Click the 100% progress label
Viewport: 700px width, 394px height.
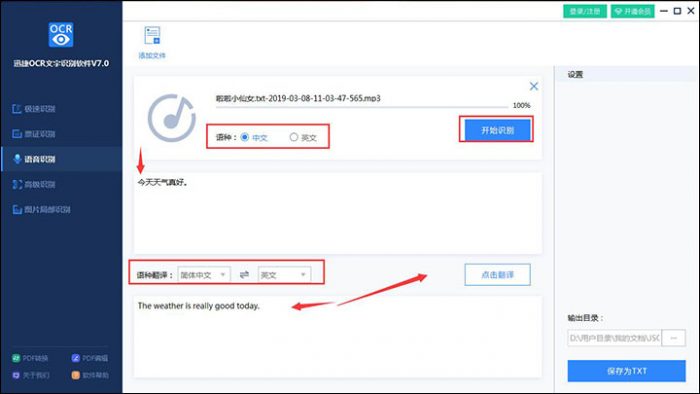click(521, 105)
